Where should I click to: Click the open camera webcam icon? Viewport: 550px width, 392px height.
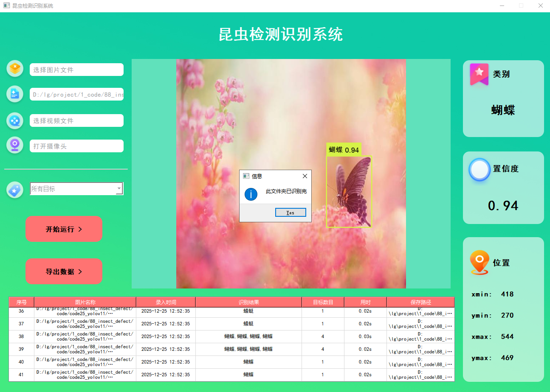coord(15,145)
